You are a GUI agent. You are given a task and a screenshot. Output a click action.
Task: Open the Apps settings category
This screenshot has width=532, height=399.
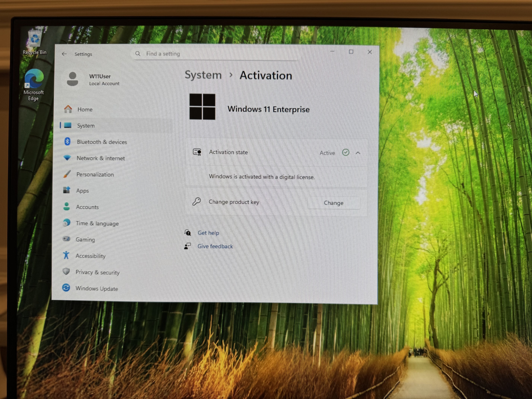(x=83, y=191)
